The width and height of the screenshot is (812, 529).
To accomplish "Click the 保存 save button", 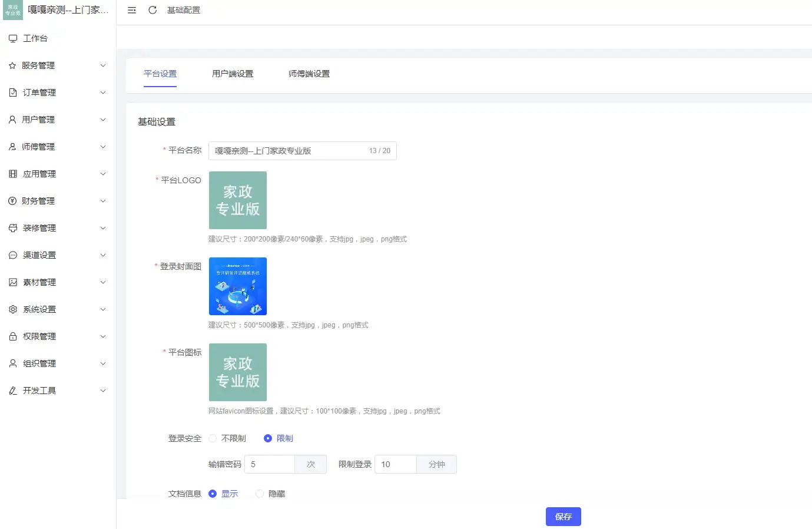I will pyautogui.click(x=563, y=517).
